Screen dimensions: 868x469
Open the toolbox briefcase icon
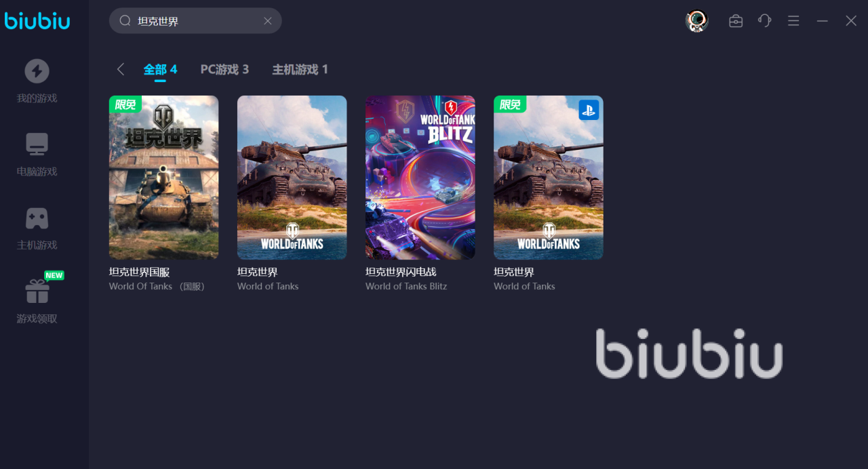pyautogui.click(x=736, y=21)
